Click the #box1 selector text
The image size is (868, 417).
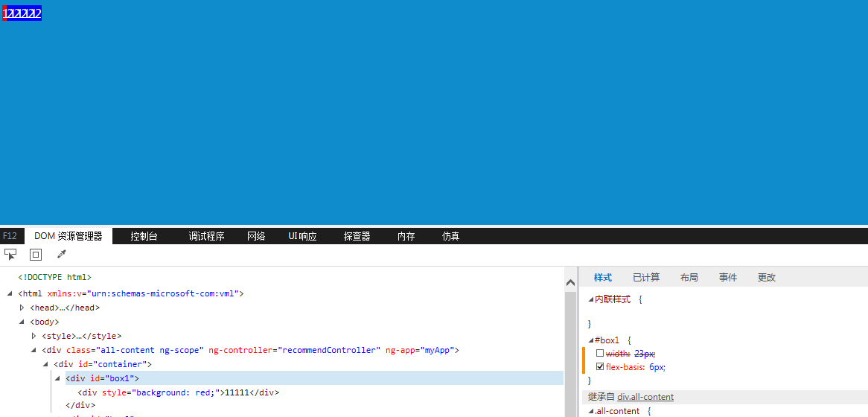pyautogui.click(x=607, y=340)
